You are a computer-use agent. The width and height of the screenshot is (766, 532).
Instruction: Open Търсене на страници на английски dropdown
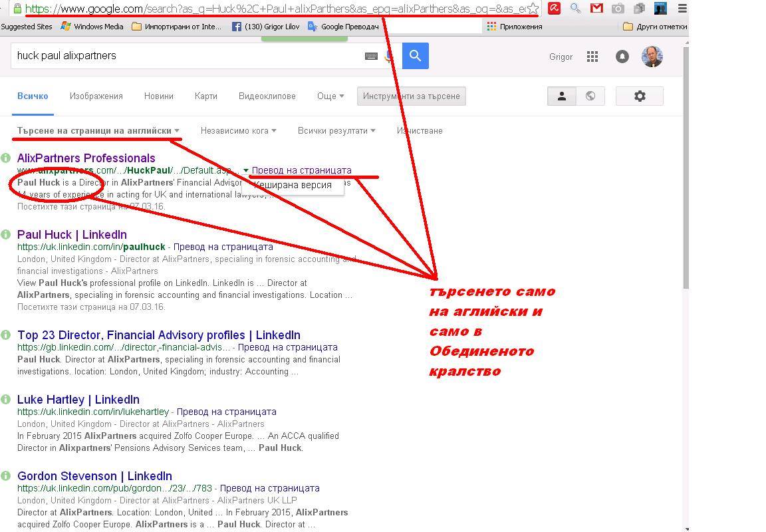coord(98,130)
